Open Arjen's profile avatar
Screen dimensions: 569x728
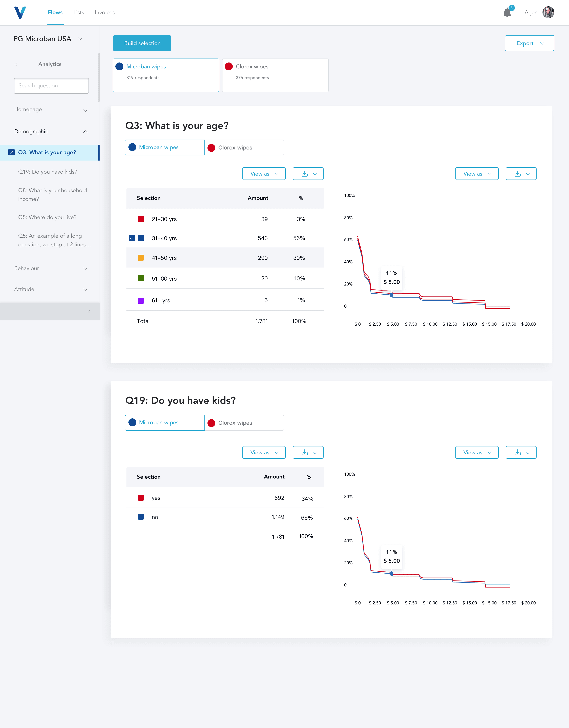(548, 13)
